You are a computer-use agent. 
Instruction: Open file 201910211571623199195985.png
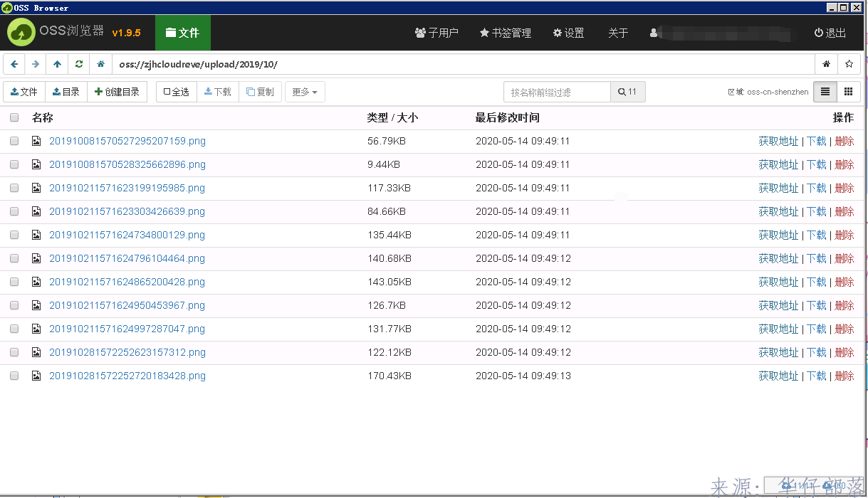pyautogui.click(x=127, y=188)
